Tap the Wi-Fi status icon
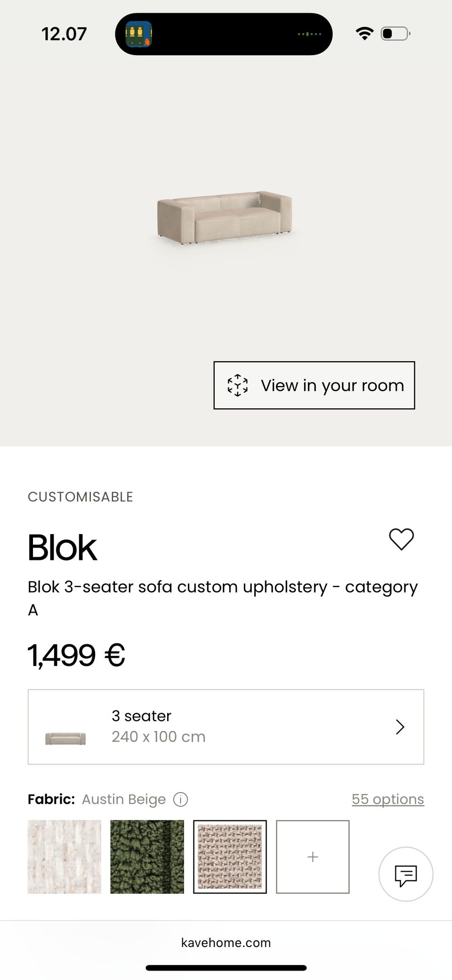Image resolution: width=452 pixels, height=980 pixels. pyautogui.click(x=364, y=34)
